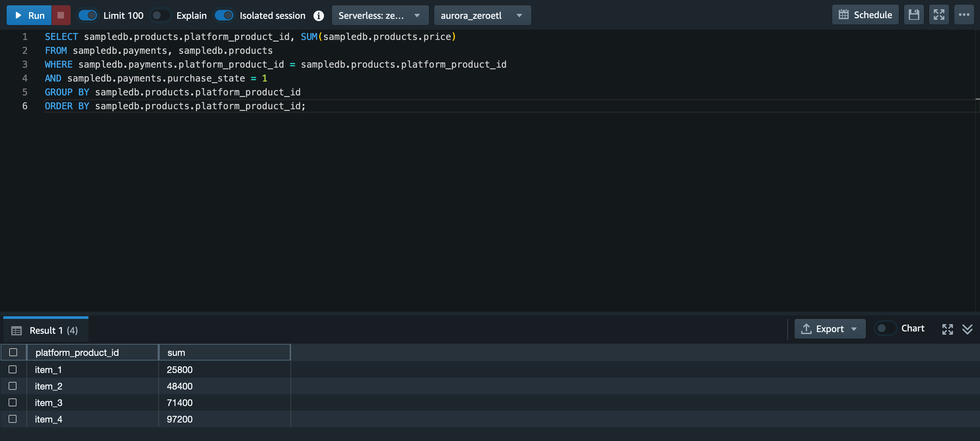Run the SQL query
Viewport: 980px width, 441px height.
coord(29,15)
